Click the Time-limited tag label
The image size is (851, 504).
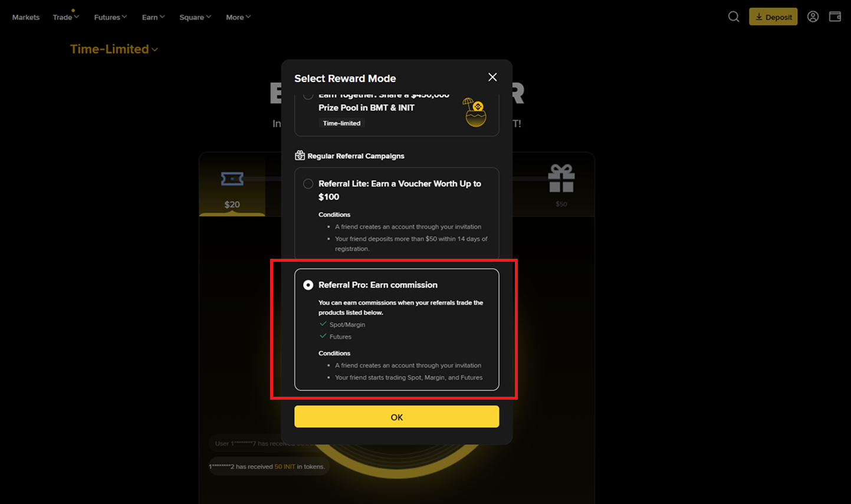click(x=341, y=123)
